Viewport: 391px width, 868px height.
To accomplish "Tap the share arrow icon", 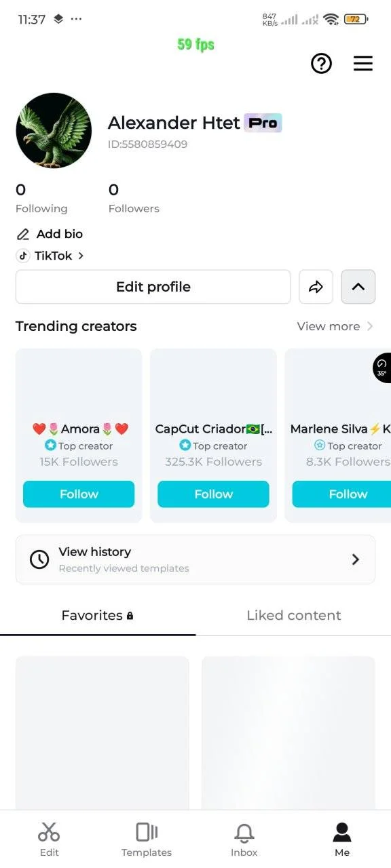I will pyautogui.click(x=316, y=287).
